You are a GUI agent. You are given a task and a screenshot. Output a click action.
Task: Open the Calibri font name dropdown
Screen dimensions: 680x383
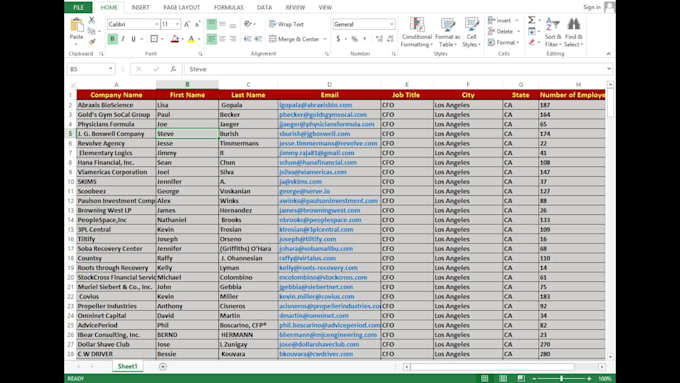pos(157,24)
